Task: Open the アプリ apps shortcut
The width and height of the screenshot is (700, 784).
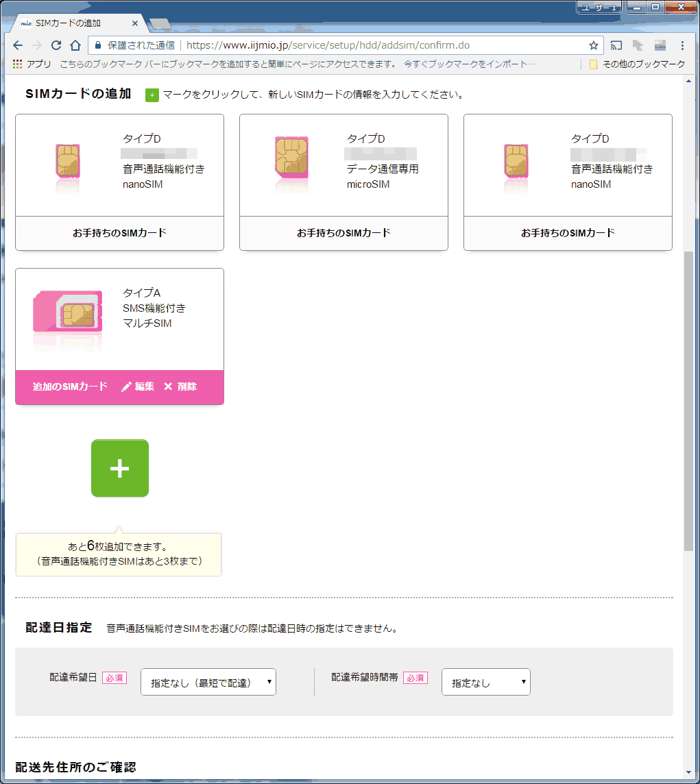Action: [x=32, y=64]
